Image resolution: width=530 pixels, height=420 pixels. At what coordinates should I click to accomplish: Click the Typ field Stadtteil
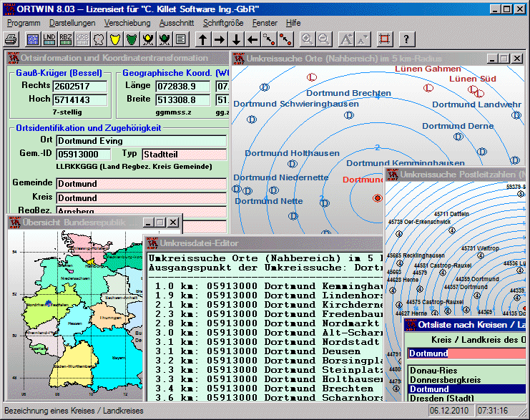pos(185,155)
